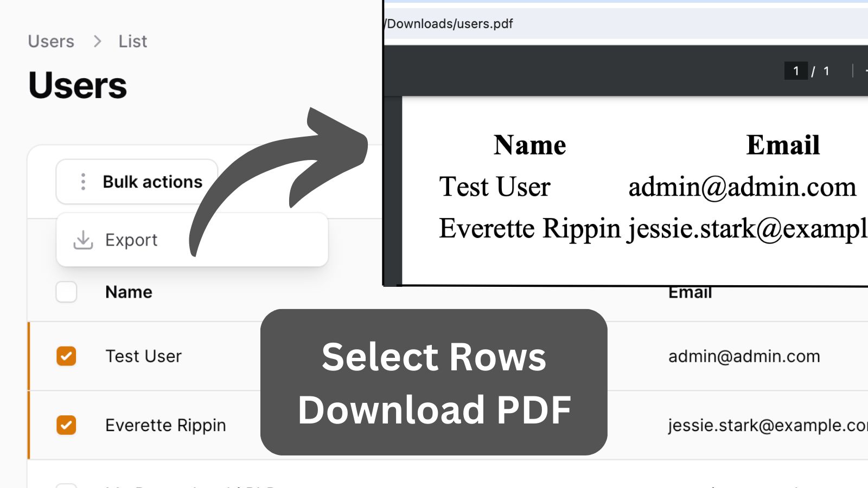868x488 pixels.
Task: Open the List breadcrumb
Action: [x=133, y=41]
